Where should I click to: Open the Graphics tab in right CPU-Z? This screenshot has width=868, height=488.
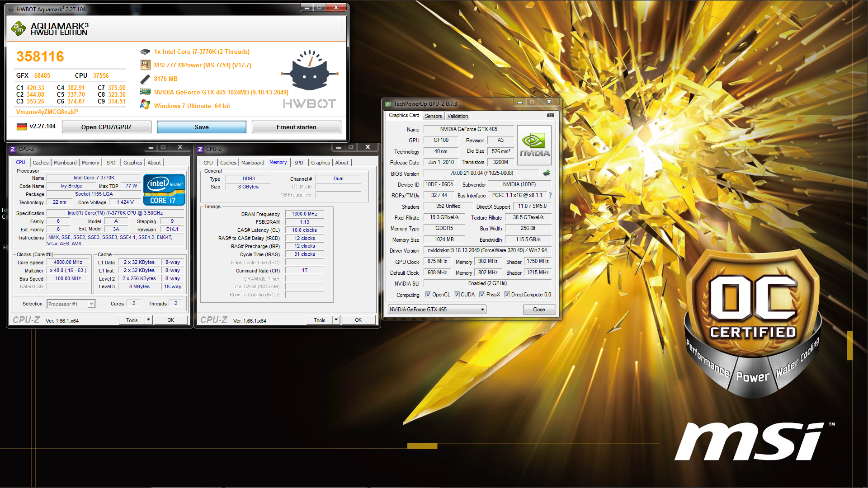click(321, 163)
